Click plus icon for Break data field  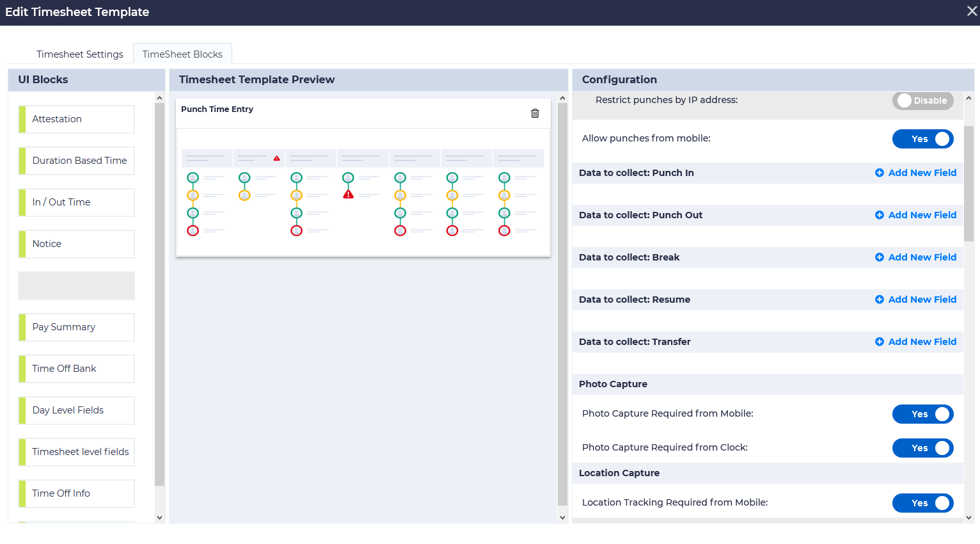pos(879,257)
